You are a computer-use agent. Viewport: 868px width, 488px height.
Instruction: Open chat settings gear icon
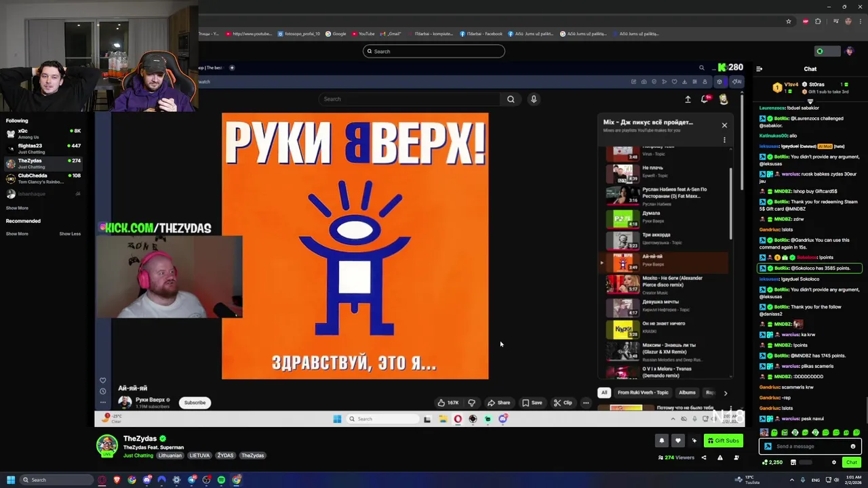tap(834, 462)
